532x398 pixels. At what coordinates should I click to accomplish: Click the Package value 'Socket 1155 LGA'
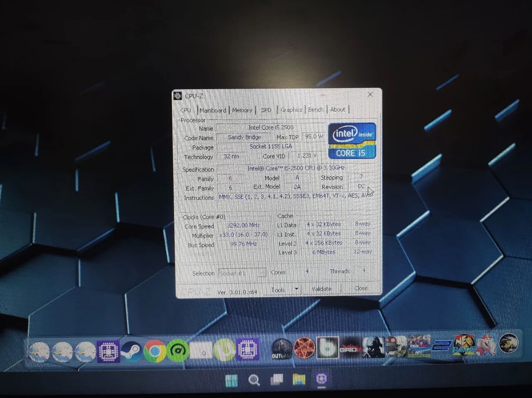click(271, 147)
